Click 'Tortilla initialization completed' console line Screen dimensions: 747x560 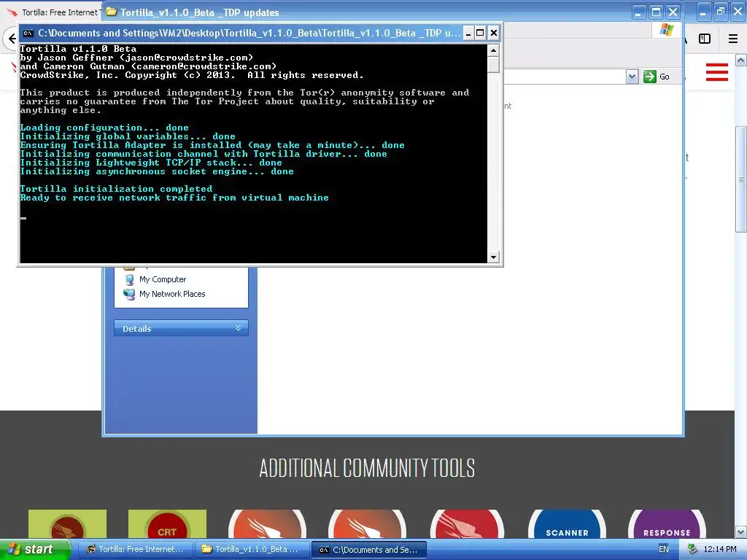click(116, 189)
